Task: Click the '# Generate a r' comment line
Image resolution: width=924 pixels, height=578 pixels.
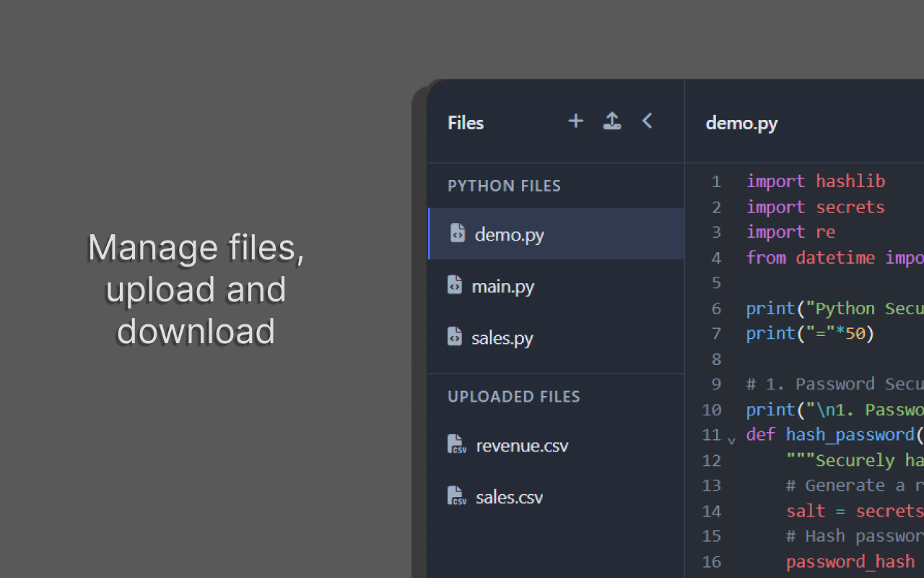Action: [x=855, y=485]
